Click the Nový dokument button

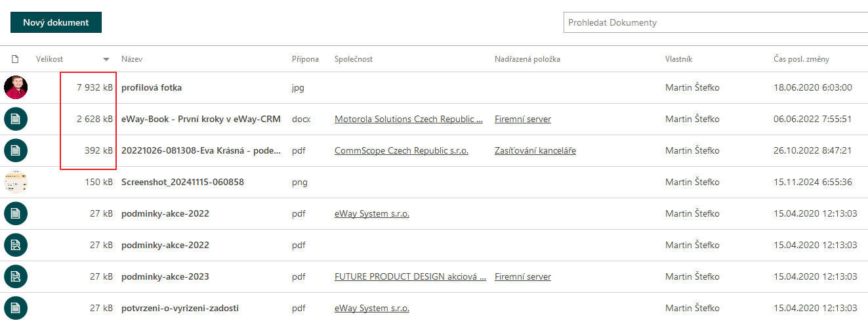(56, 22)
